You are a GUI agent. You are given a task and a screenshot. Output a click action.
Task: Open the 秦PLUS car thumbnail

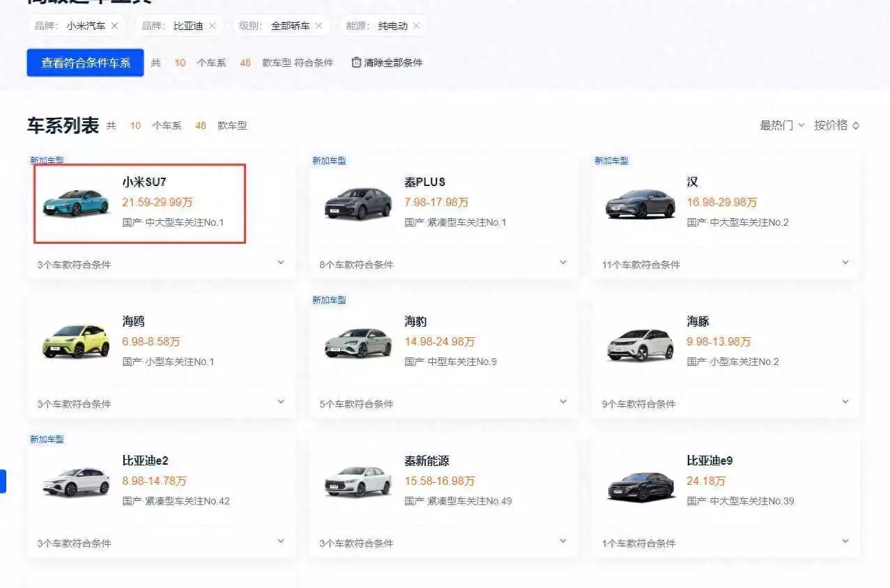point(358,203)
